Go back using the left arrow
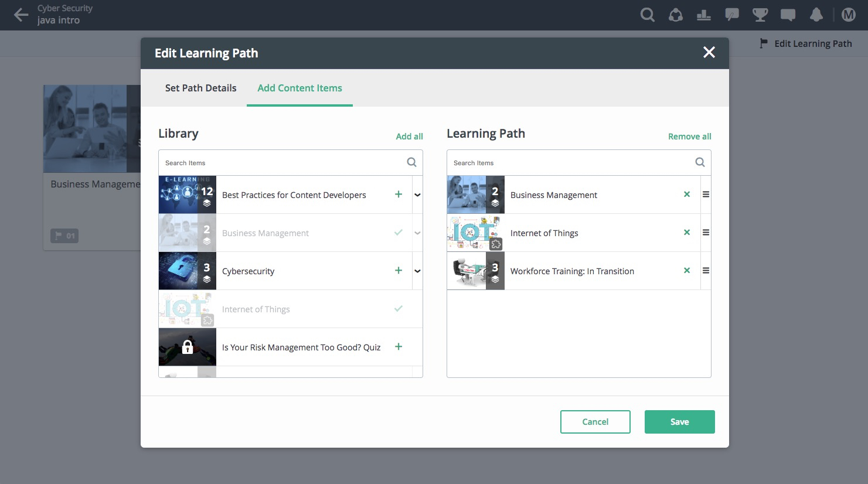868x484 pixels. tap(21, 15)
